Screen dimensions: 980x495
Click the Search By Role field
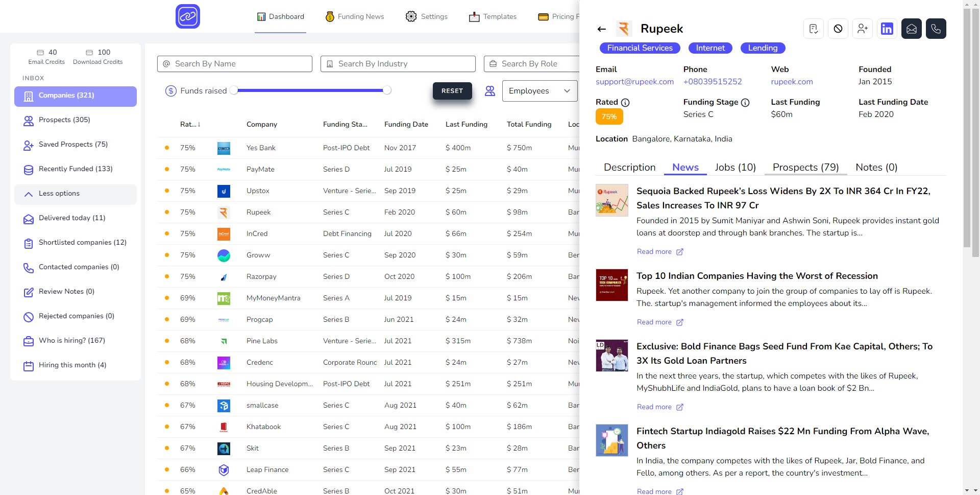pyautogui.click(x=531, y=64)
